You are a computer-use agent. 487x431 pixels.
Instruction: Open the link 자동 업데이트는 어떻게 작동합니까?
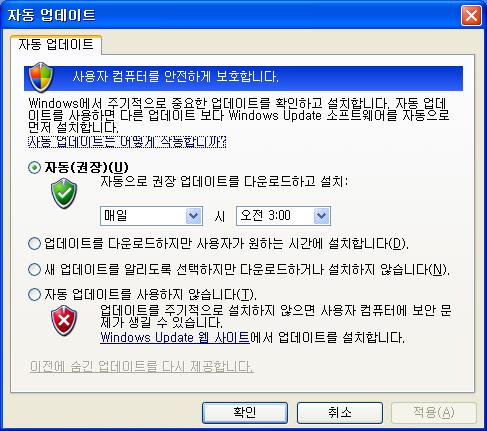click(127, 142)
